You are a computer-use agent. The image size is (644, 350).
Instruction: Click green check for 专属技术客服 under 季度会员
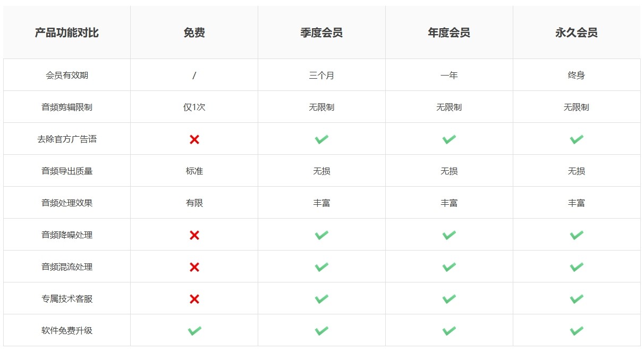321,299
